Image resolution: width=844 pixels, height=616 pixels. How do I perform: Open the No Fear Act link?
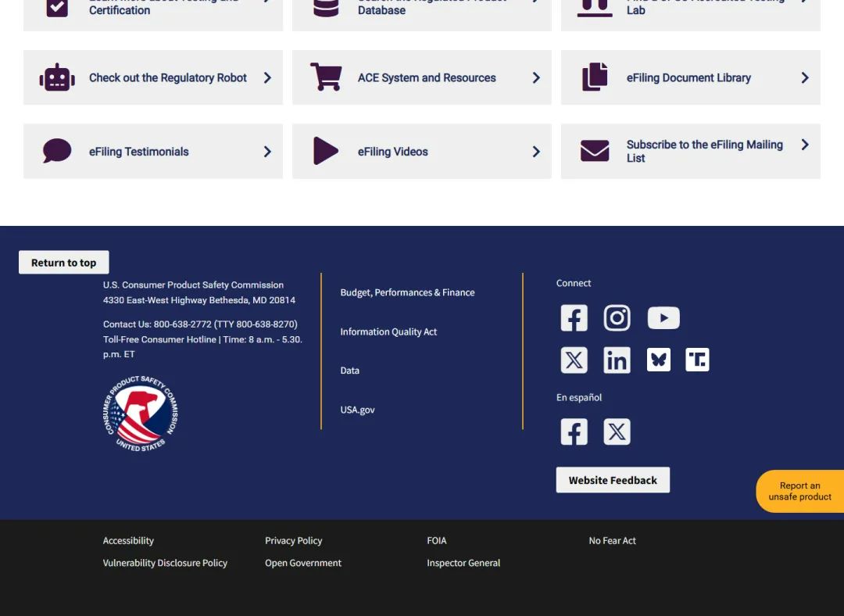[x=612, y=541]
